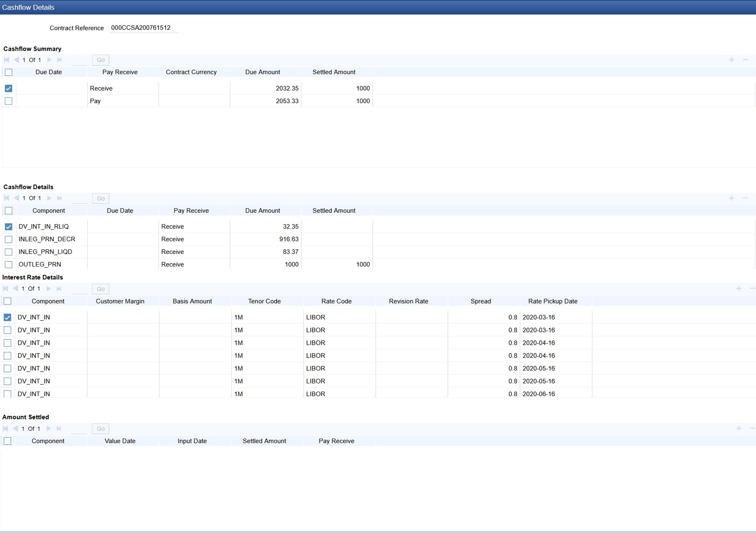This screenshot has height=533, width=756.
Task: Add a row in the Interest Rate Details grid
Action: (739, 288)
